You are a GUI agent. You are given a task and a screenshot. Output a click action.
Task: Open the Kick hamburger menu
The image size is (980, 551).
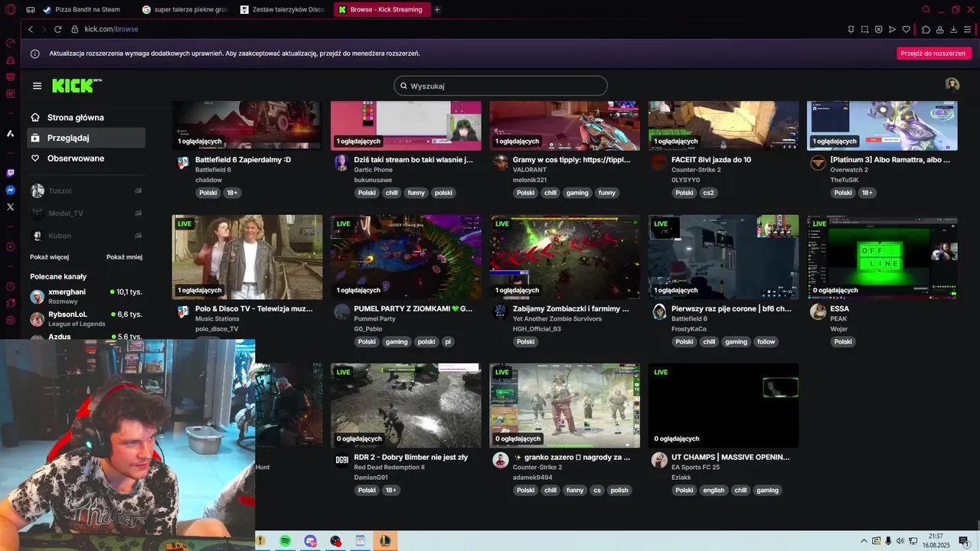click(37, 86)
